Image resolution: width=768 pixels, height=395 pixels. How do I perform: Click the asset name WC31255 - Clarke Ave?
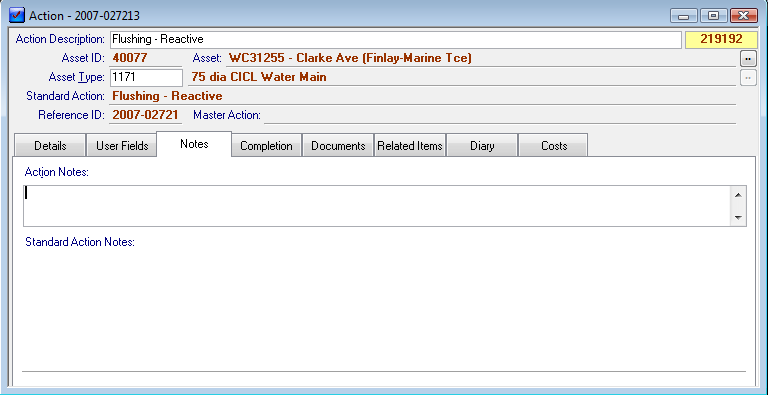(x=350, y=58)
